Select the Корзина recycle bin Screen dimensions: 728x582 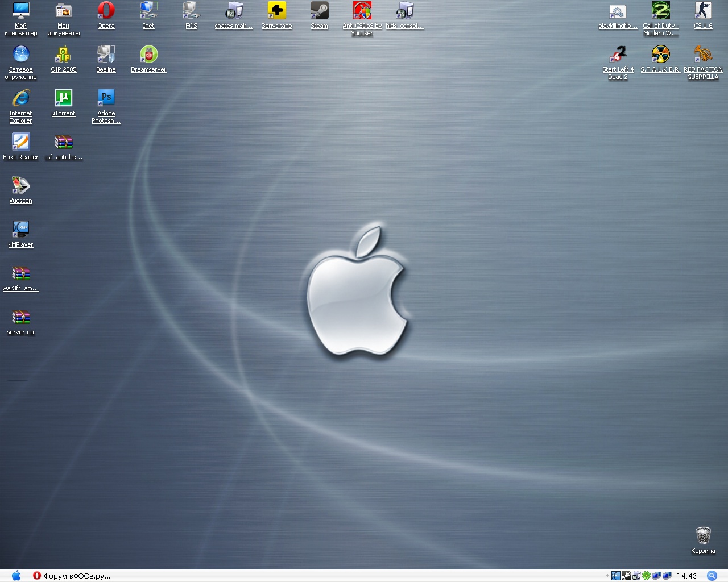click(x=703, y=536)
